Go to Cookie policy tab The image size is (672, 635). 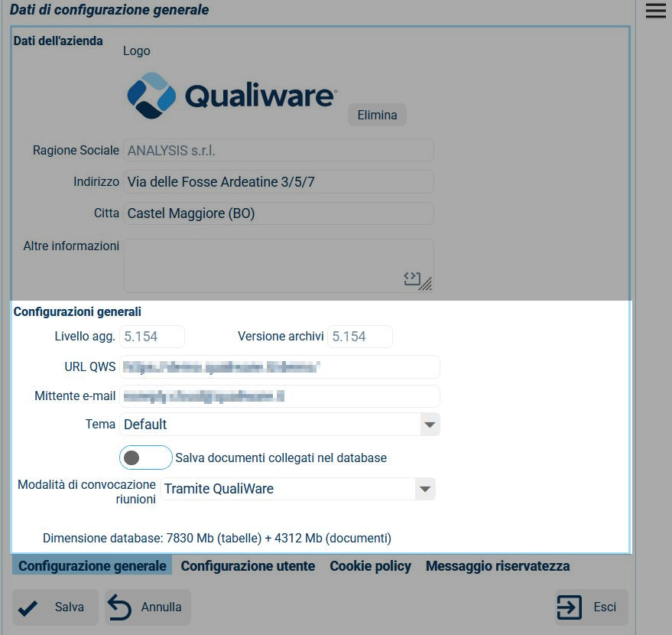click(370, 566)
